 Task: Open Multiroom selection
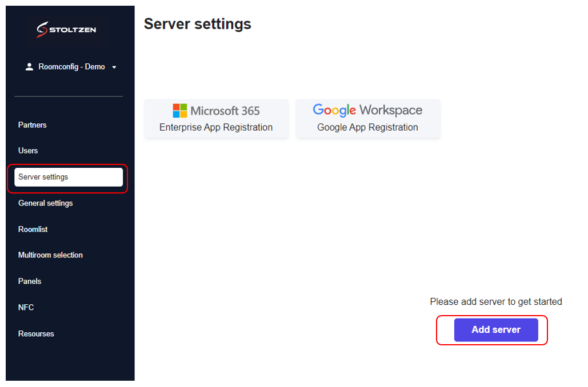[x=51, y=255]
